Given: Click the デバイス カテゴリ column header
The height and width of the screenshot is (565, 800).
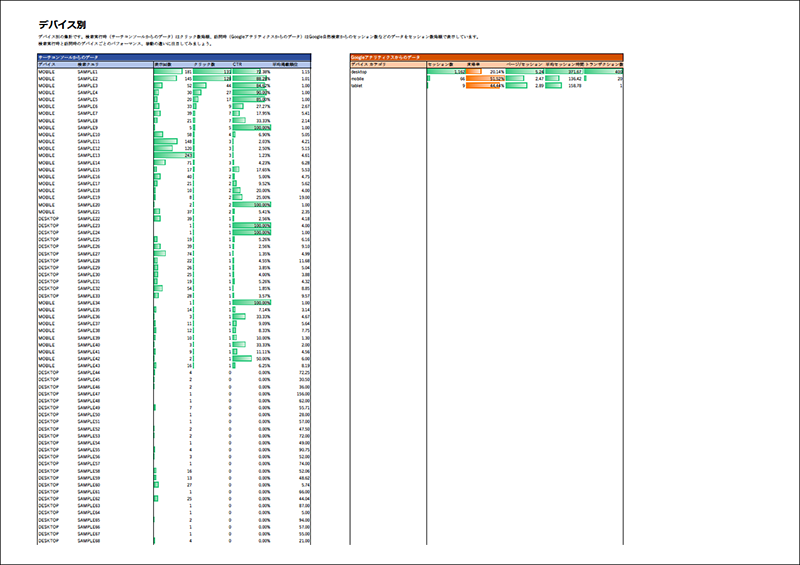Looking at the screenshot, I should [368, 65].
